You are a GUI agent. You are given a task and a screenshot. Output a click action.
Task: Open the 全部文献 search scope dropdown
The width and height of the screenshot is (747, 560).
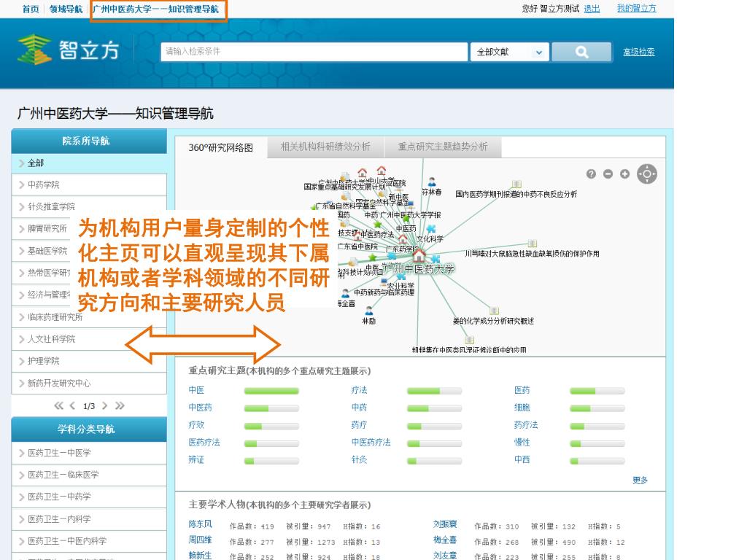tap(510, 52)
